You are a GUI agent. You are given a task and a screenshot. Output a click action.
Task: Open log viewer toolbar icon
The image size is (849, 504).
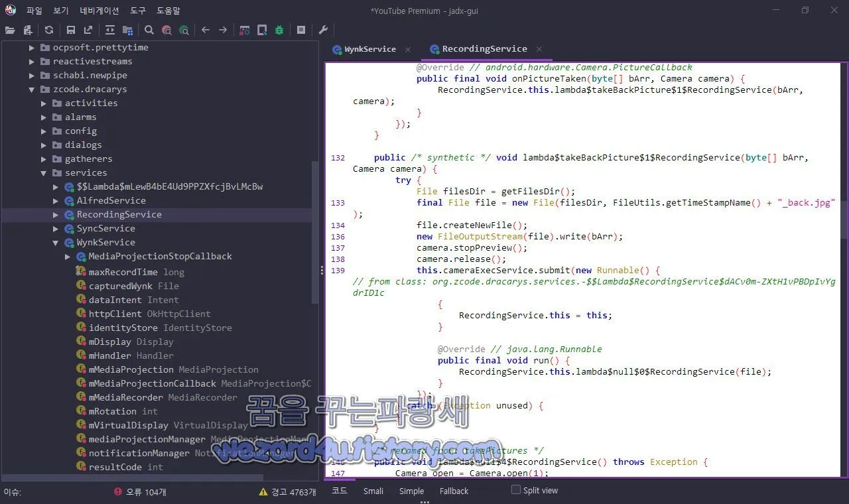click(301, 30)
